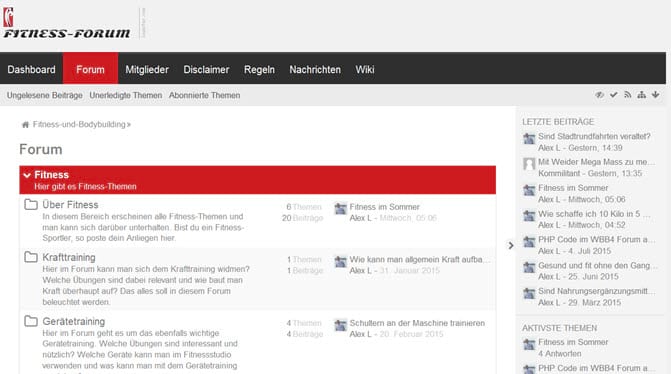Click 20 Beiträge count for Über Fitness
Image resolution: width=671 pixels, height=374 pixels.
302,218
